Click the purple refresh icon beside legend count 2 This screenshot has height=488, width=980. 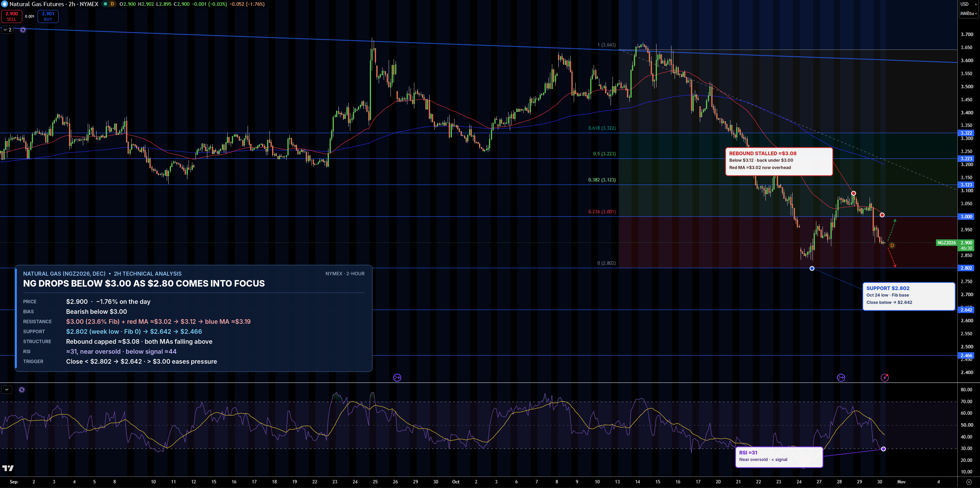pos(23,30)
